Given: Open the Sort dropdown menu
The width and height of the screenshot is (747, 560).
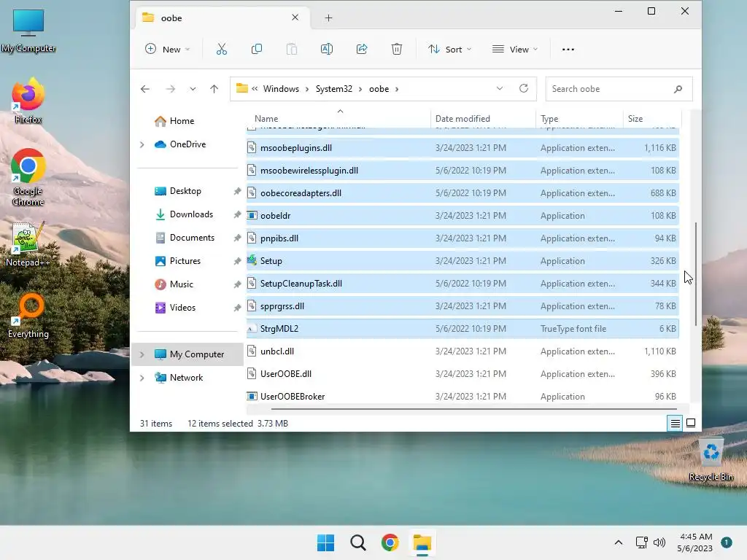Looking at the screenshot, I should pos(449,49).
